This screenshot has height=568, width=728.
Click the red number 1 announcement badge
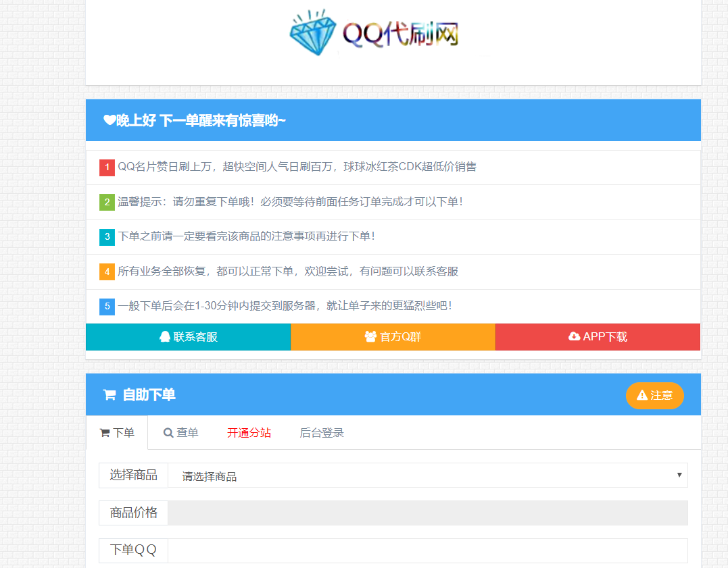click(106, 166)
